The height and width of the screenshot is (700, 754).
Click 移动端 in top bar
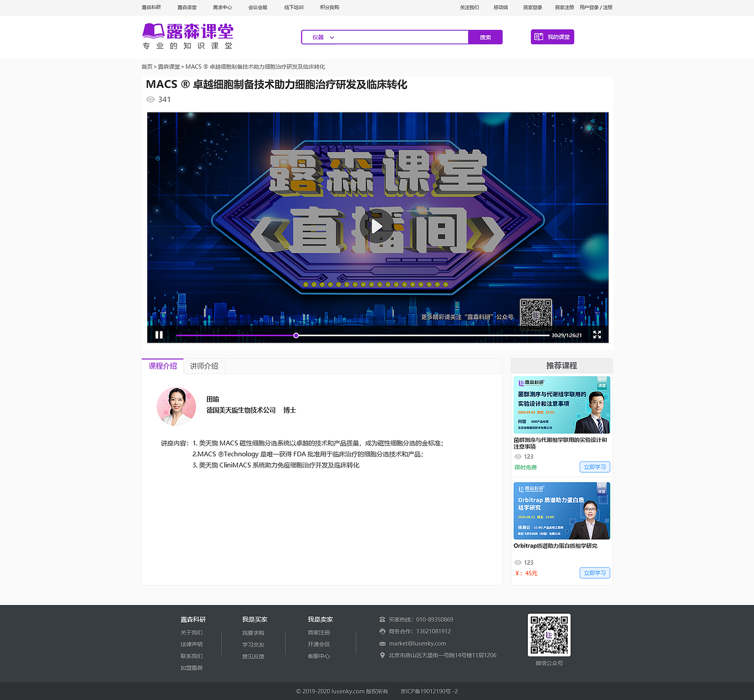pos(501,8)
